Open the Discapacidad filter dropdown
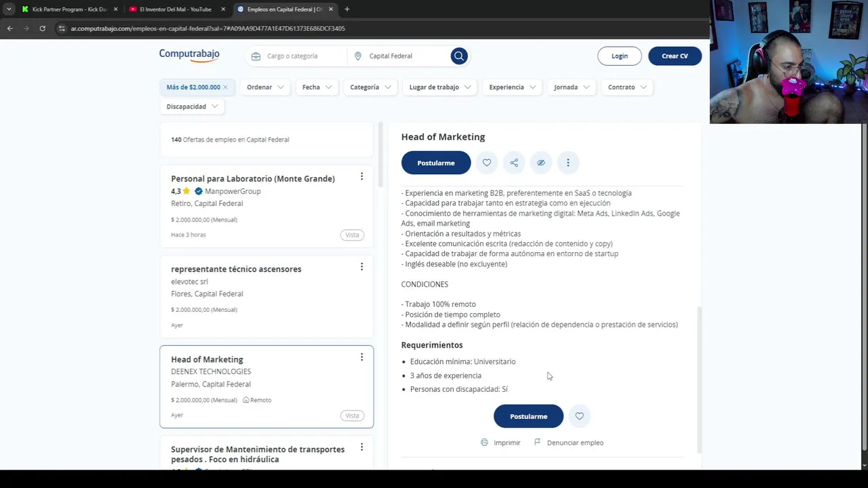 193,106
